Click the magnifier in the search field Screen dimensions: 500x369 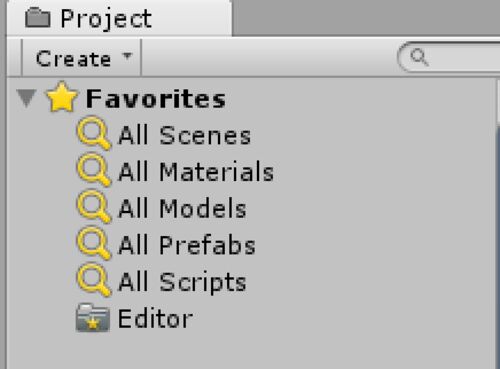(419, 57)
